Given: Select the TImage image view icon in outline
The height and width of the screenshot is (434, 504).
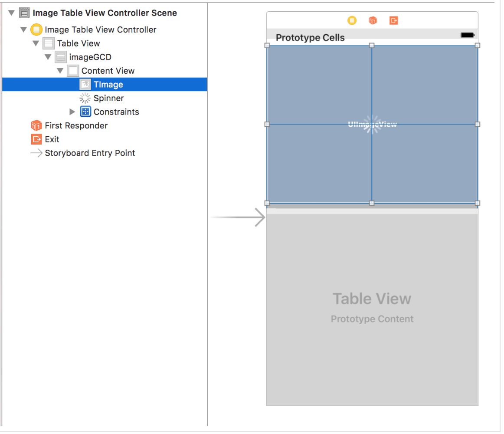Looking at the screenshot, I should pos(85,85).
